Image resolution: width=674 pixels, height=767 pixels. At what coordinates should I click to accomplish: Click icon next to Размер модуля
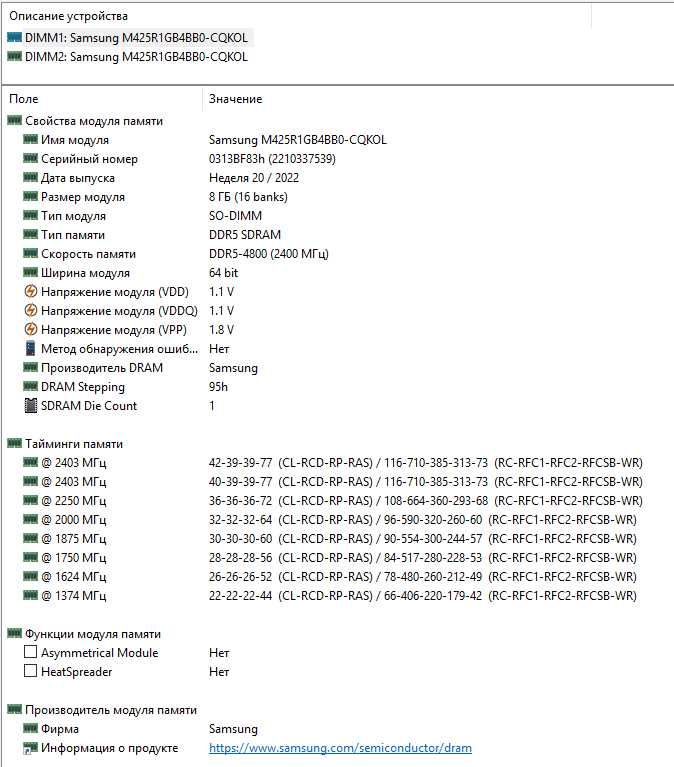(x=30, y=196)
